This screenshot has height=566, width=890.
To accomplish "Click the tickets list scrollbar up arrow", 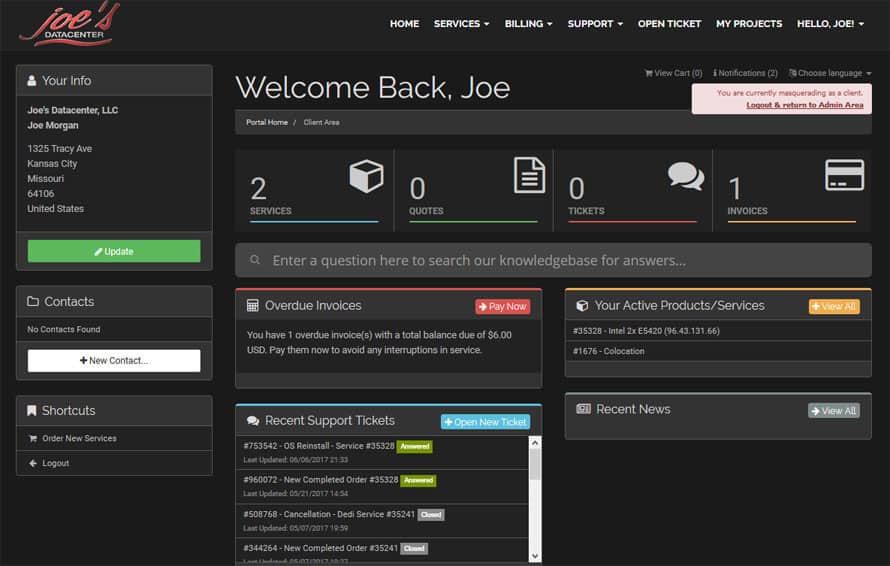I will coord(535,443).
